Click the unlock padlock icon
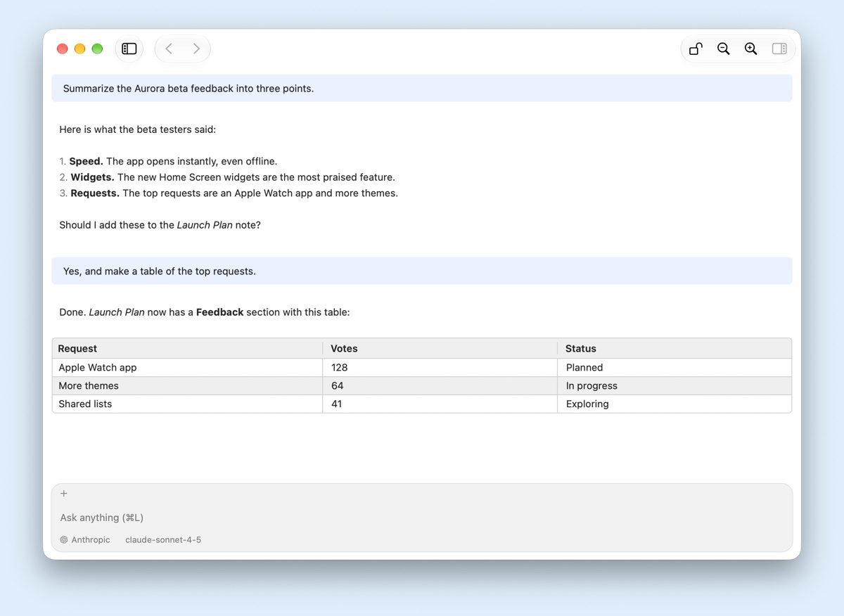 pos(696,49)
